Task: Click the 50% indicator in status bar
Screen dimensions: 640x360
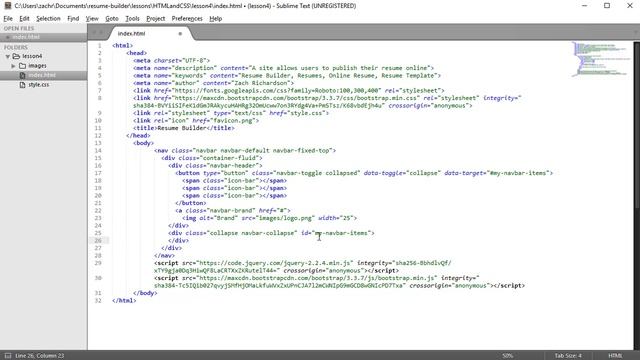Action: [507, 356]
